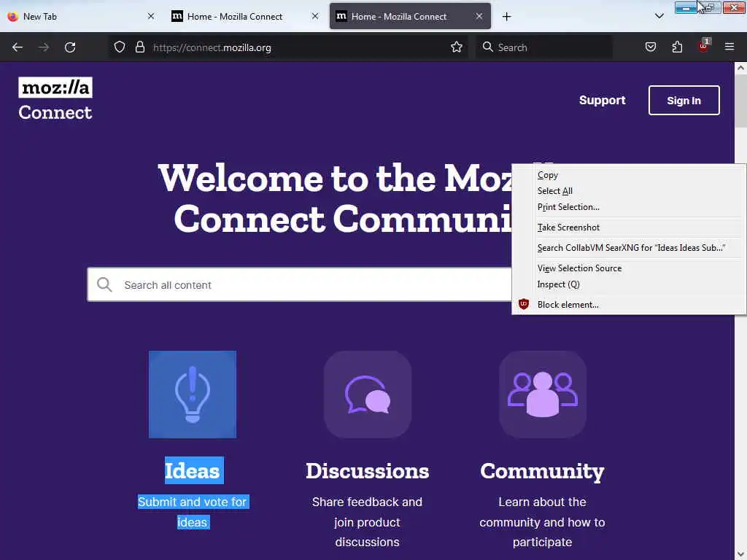
Task: Choose Select All in the context menu
Action: tap(629, 191)
